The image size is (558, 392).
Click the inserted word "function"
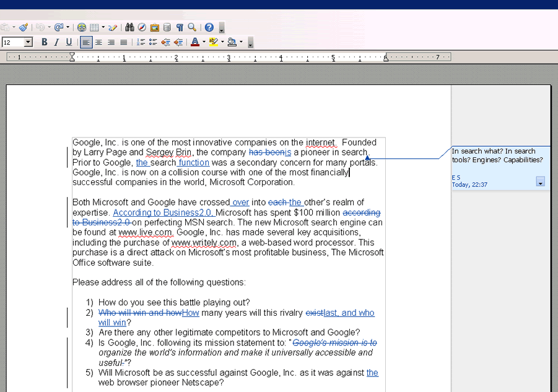tap(194, 163)
